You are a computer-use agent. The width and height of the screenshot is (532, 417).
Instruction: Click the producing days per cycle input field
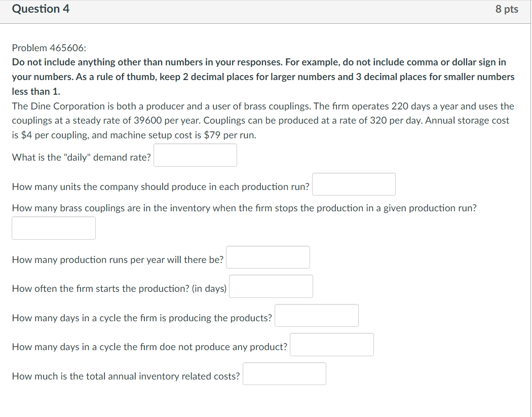316,315
